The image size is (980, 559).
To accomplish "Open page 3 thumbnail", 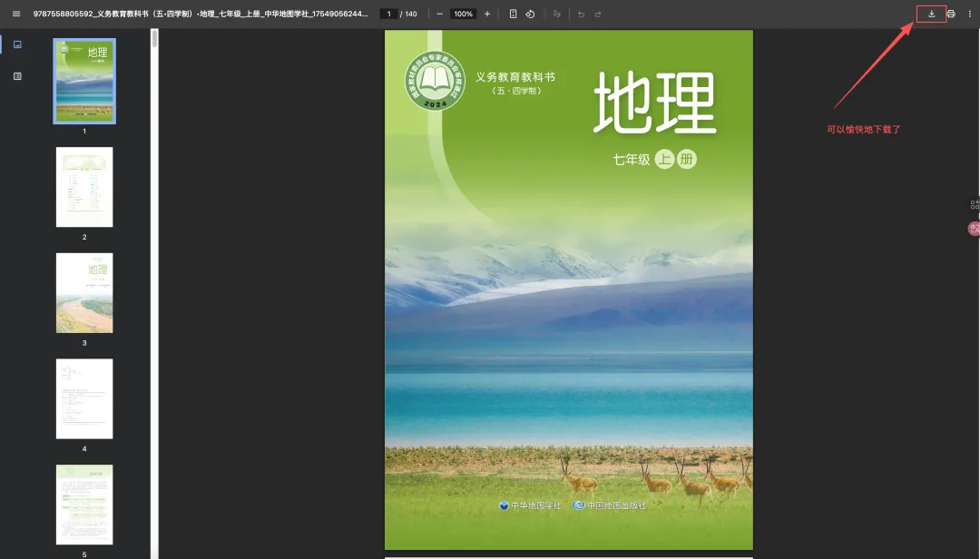I will pyautogui.click(x=84, y=292).
